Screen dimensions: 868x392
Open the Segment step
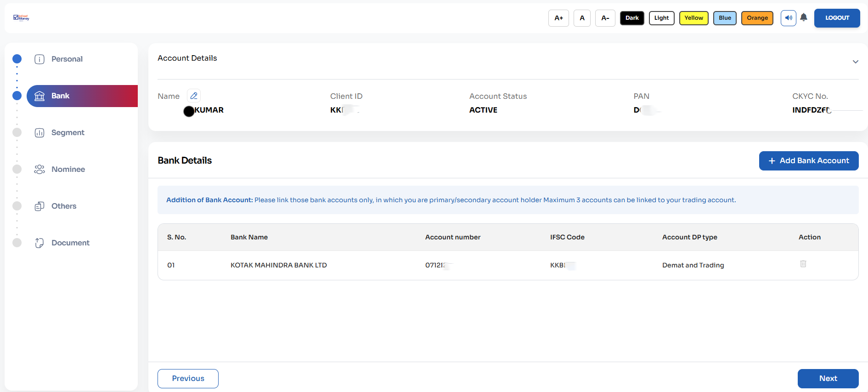coord(68,132)
